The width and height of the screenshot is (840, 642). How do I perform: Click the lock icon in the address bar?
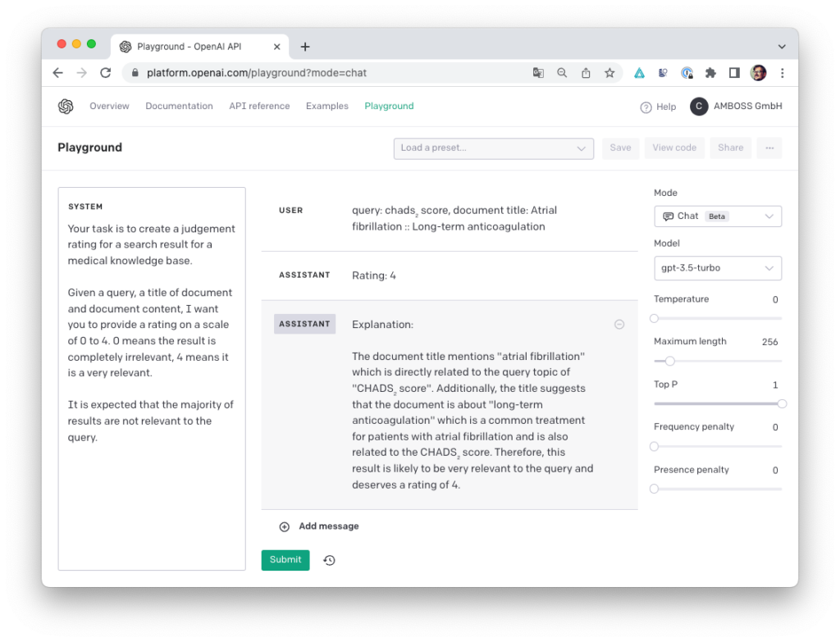click(135, 73)
